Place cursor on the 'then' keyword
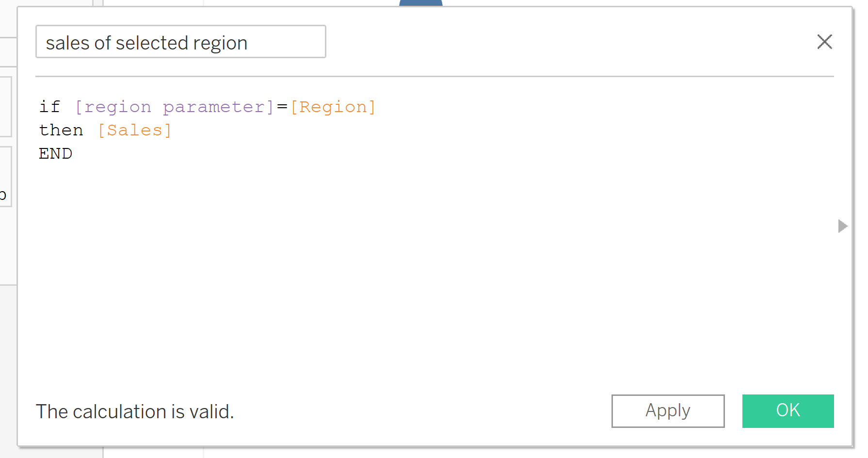 [x=61, y=130]
